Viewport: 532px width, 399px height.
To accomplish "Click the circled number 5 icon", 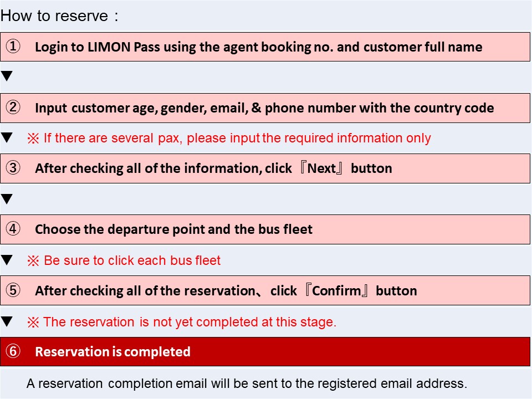I will point(13,290).
